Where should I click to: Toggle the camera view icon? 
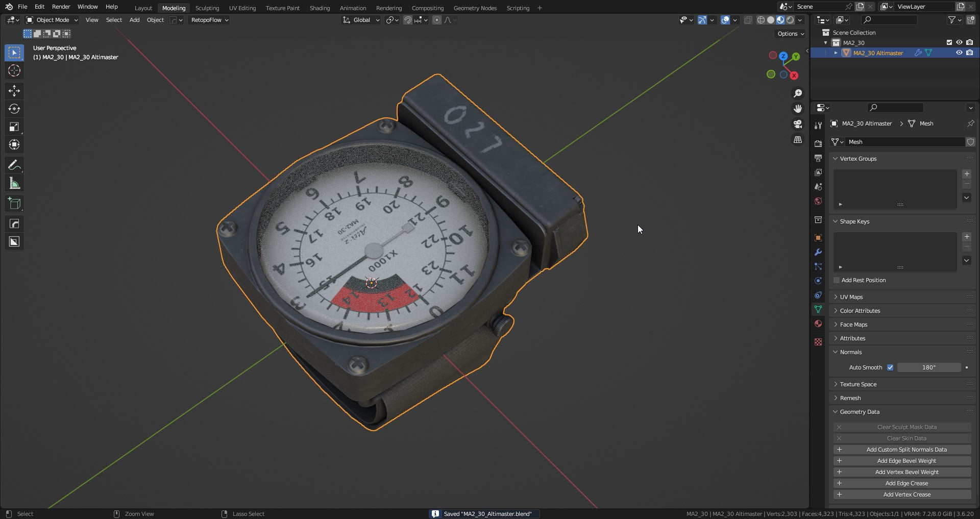pos(798,124)
